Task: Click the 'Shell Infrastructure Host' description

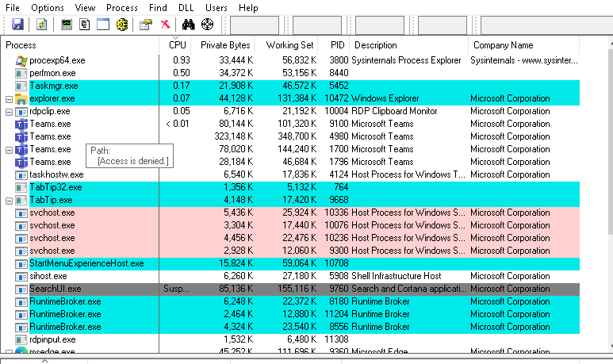Action: 396,277
